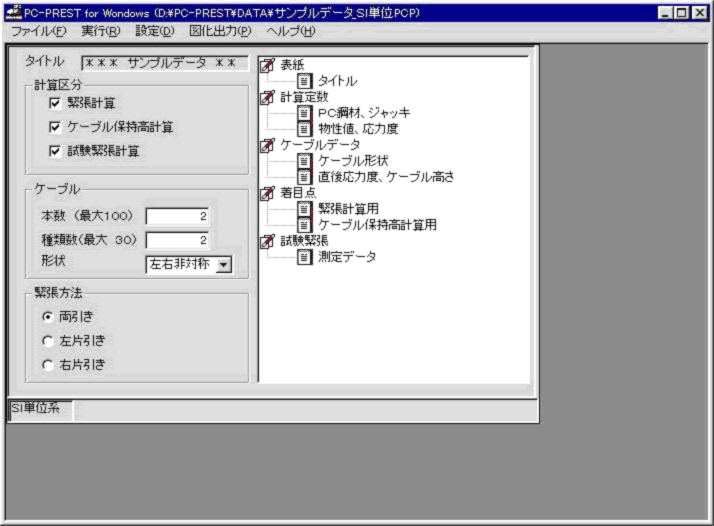Click the 着目点 category edit icon
Viewport: 714px width, 526px height.
(x=267, y=193)
